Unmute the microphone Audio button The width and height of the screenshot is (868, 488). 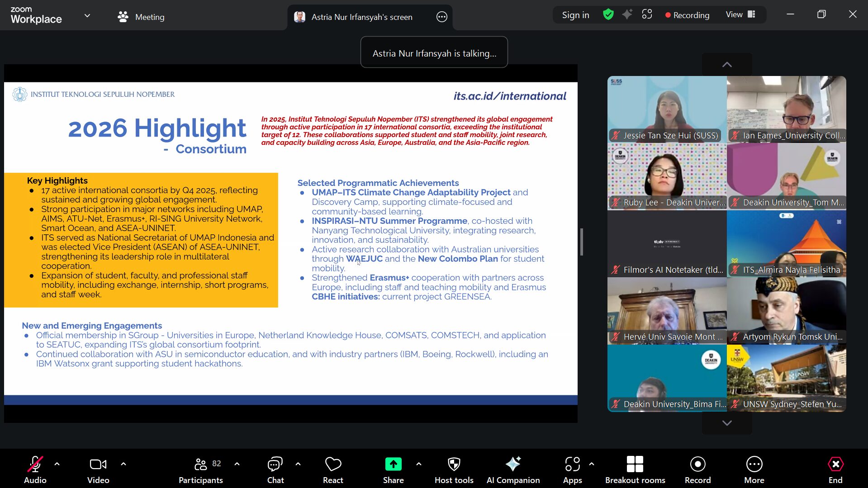35,469
